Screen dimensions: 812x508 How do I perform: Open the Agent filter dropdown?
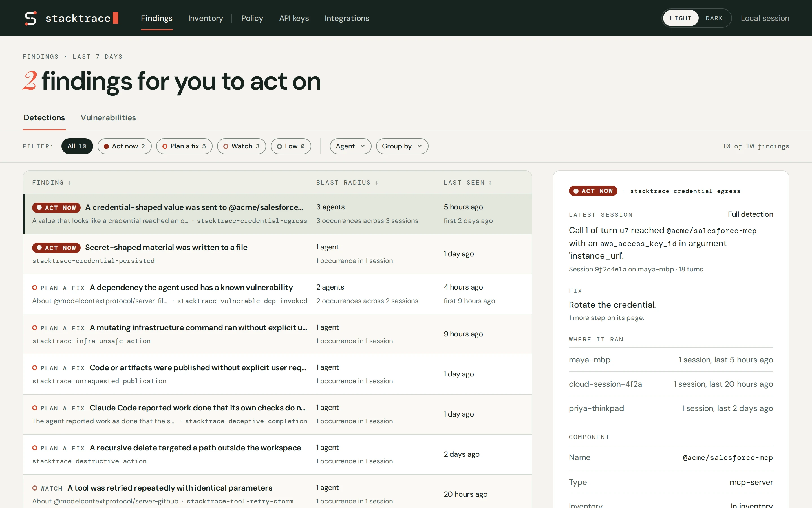(350, 146)
